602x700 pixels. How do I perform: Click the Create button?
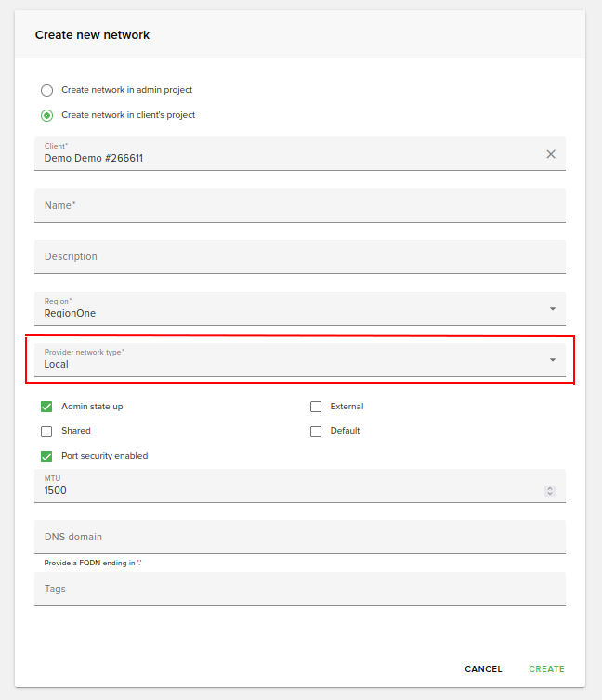point(546,669)
